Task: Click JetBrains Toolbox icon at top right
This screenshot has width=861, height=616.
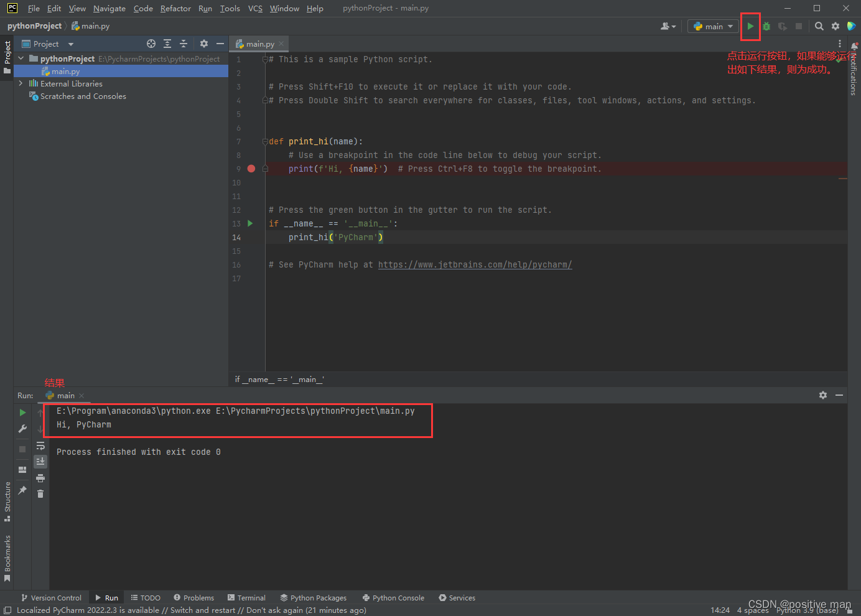Action: click(x=852, y=26)
